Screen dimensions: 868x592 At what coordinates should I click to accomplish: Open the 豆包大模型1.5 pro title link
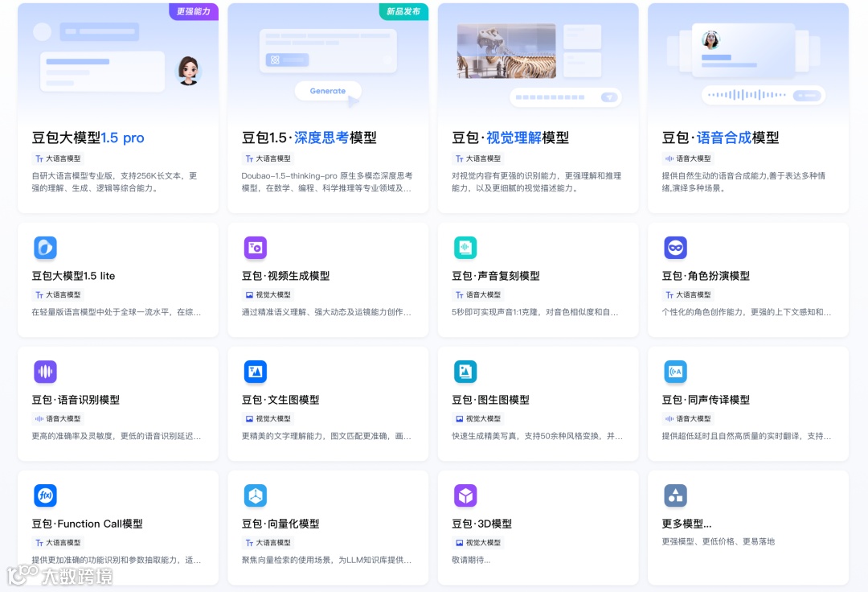88,138
